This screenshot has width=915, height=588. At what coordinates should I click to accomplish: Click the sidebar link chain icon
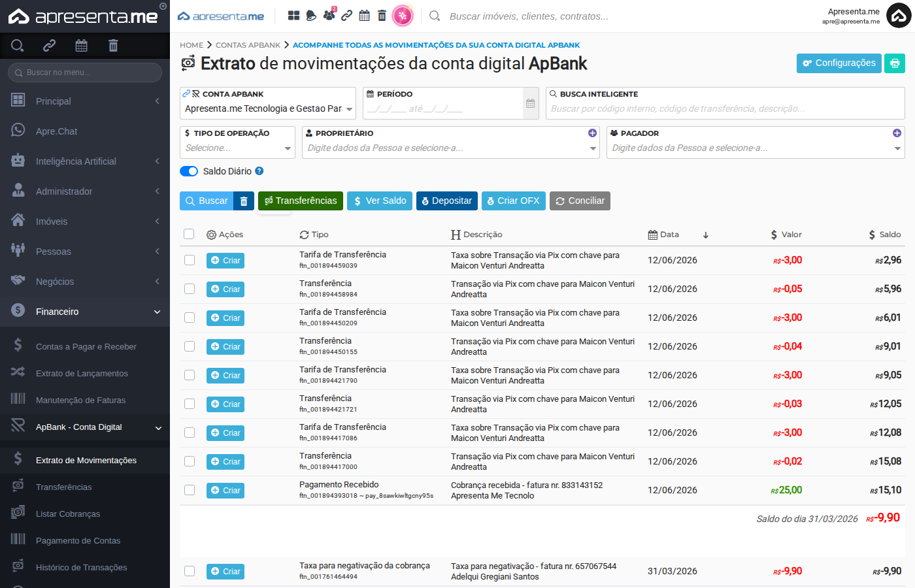coord(49,45)
